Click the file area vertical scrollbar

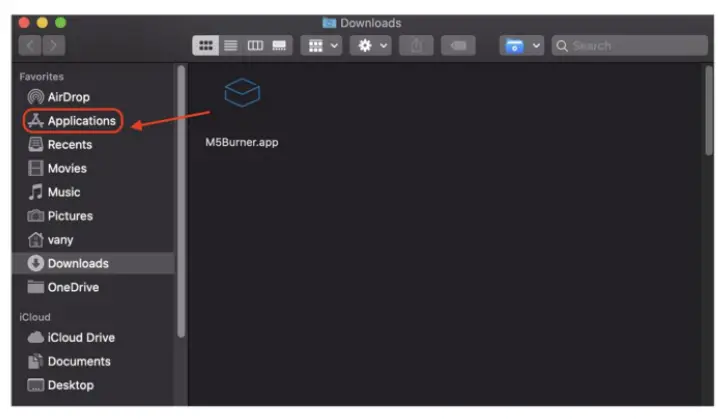(x=709, y=111)
